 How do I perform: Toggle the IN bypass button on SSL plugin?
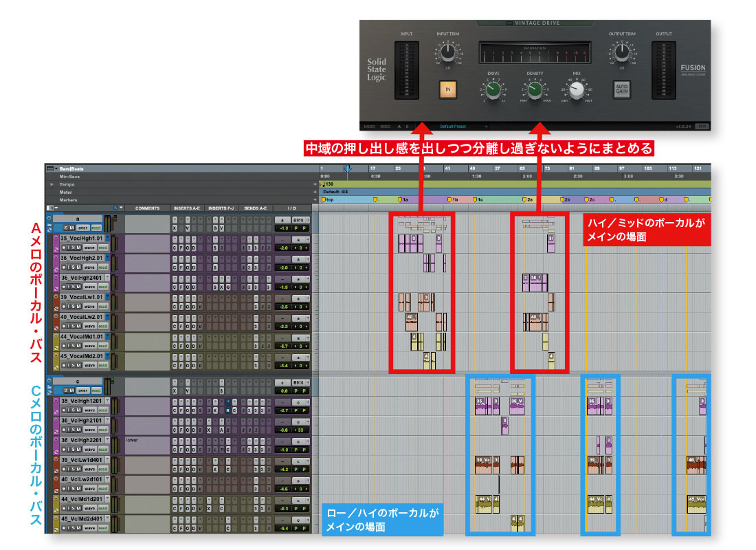tap(447, 89)
